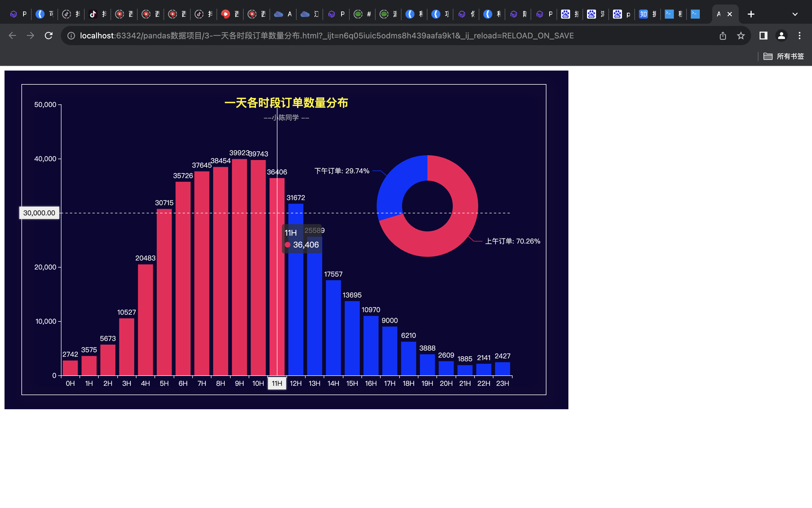
Task: Click the address bar URL
Action: (x=326, y=36)
